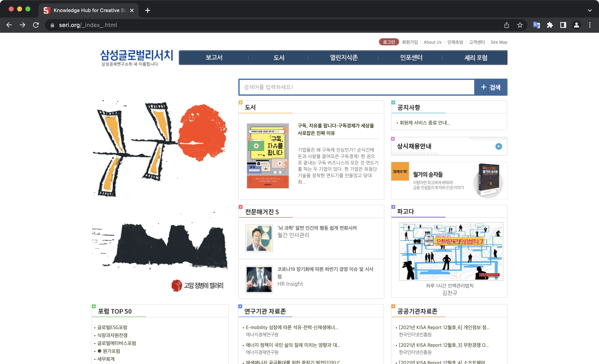Open the About Us link
599x364 pixels.
tap(432, 42)
